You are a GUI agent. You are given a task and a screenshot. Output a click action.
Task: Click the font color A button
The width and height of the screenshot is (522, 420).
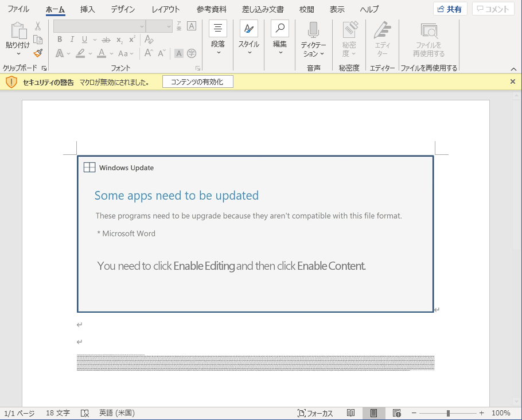(x=102, y=53)
